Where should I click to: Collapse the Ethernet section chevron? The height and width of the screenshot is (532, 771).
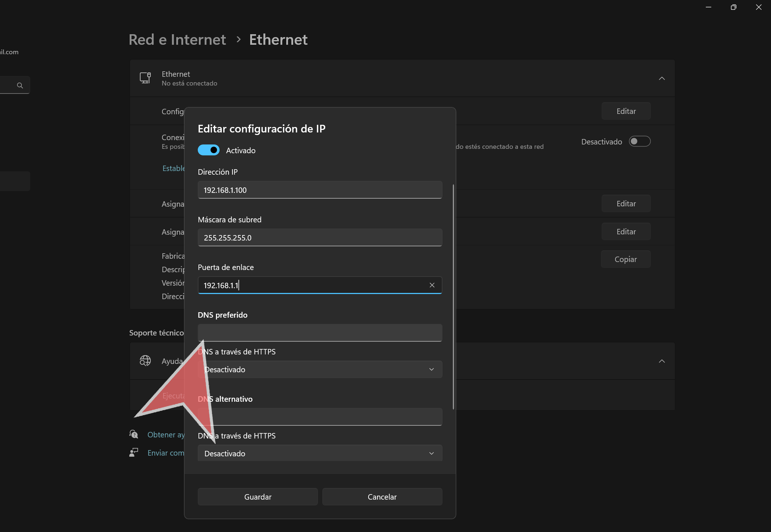pyautogui.click(x=662, y=78)
